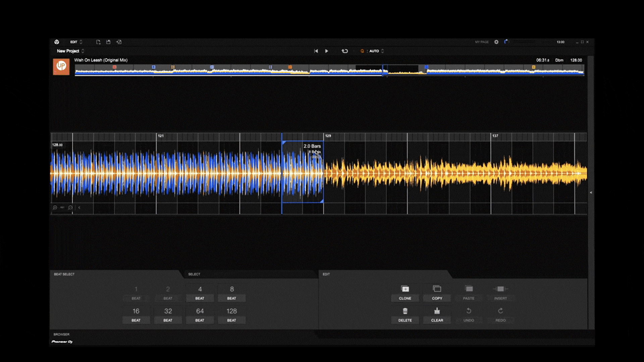Click the Wish On Leash track artwork thumbnail
Viewport: 644px width, 362px height.
click(x=61, y=67)
